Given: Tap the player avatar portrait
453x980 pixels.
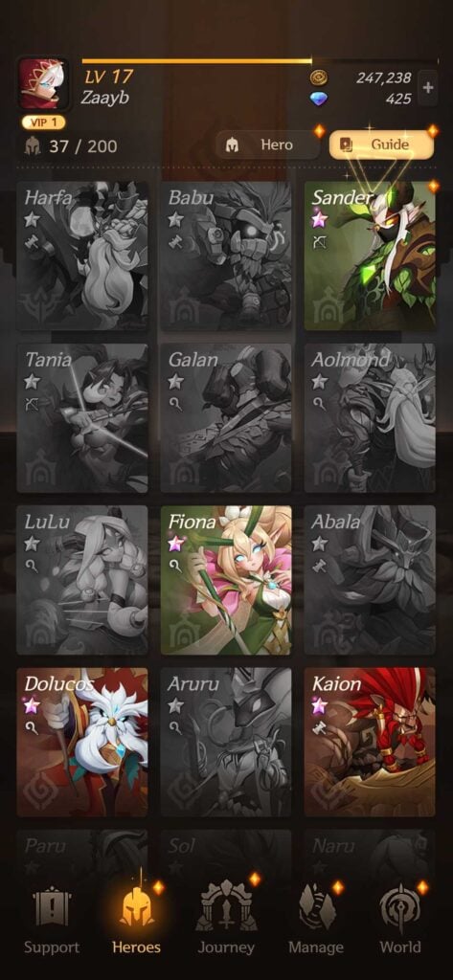Looking at the screenshot, I should click(x=42, y=84).
